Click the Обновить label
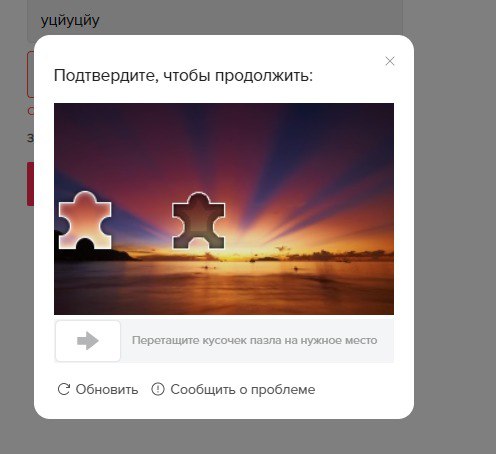496x454 pixels. pyautogui.click(x=107, y=389)
